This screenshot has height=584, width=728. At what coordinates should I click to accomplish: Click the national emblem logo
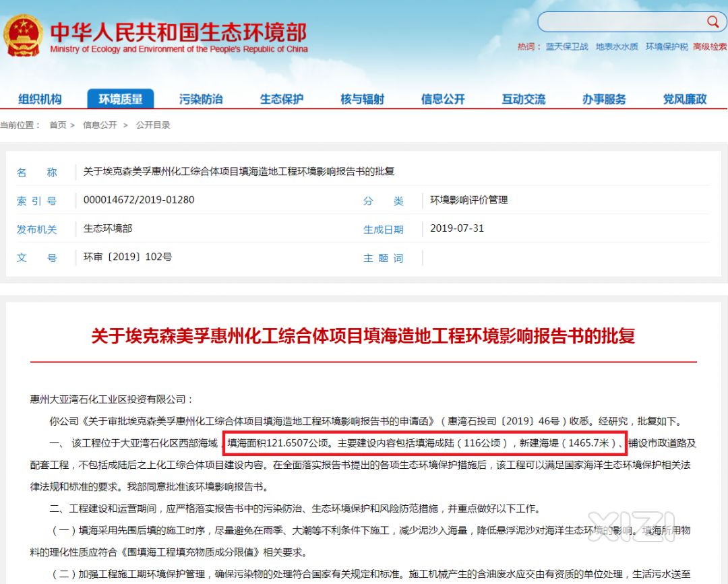(x=23, y=35)
